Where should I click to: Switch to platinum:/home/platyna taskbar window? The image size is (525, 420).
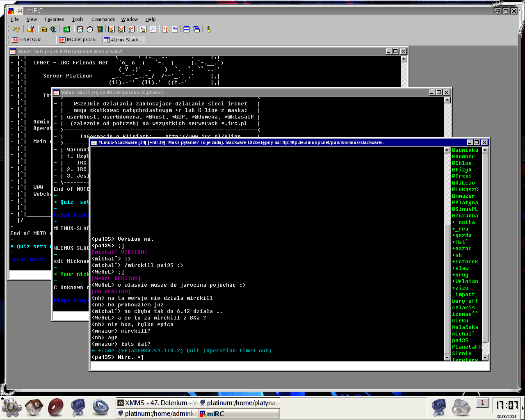tap(239, 403)
